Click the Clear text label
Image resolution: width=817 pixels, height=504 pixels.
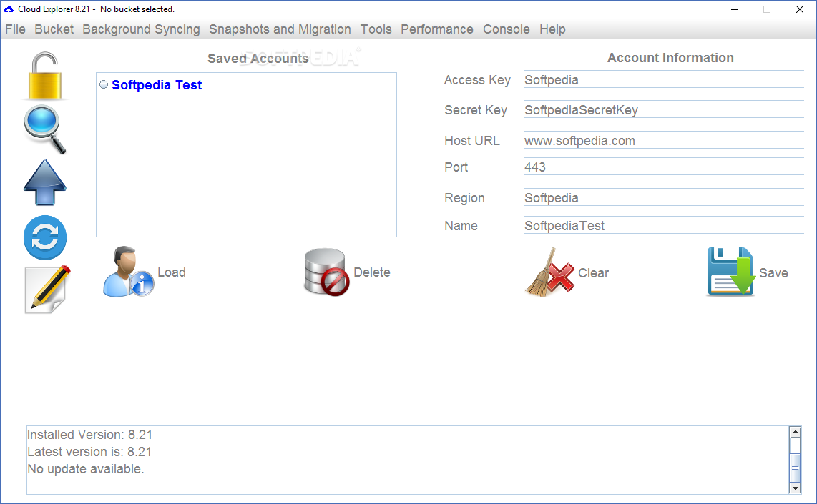[x=593, y=273]
